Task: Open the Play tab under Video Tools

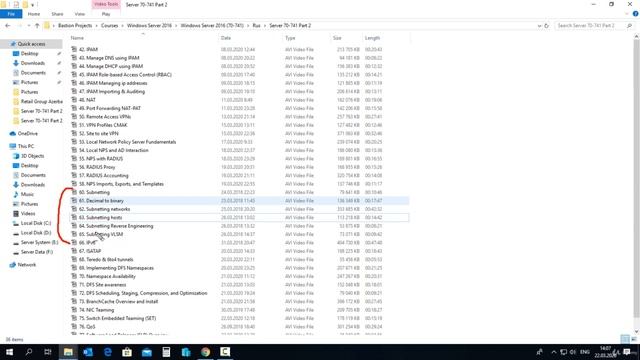Action: [106, 14]
